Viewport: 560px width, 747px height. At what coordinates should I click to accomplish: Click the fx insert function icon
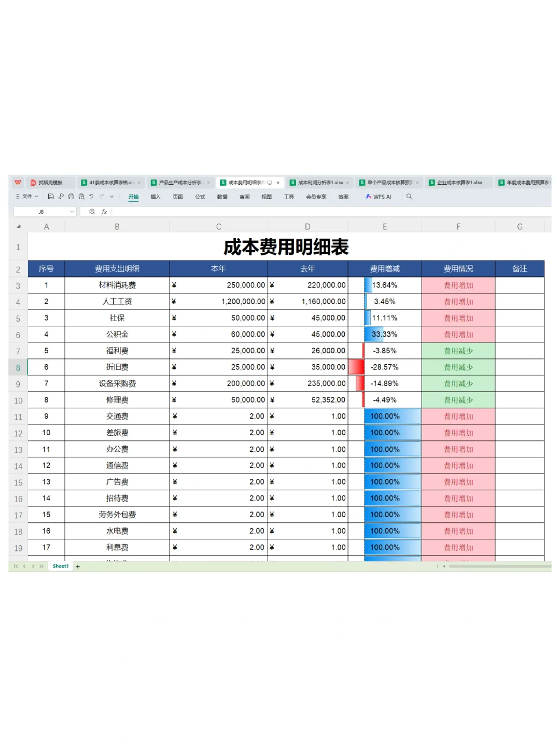104,212
